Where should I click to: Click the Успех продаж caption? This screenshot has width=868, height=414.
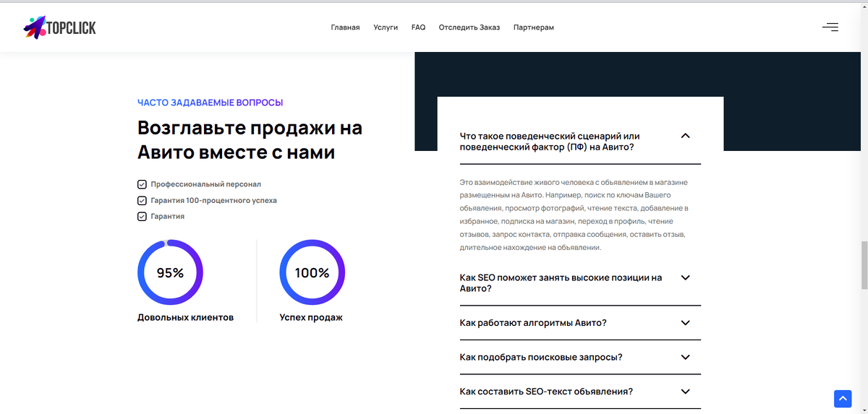click(x=311, y=317)
